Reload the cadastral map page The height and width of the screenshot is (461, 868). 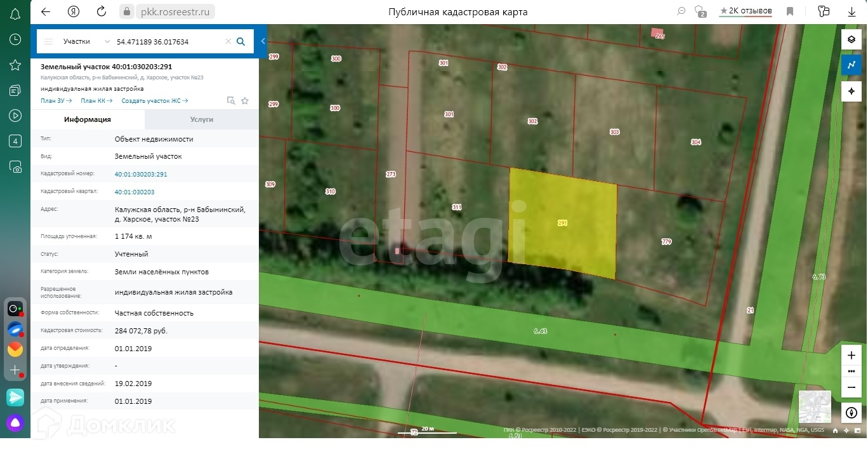[x=102, y=11]
